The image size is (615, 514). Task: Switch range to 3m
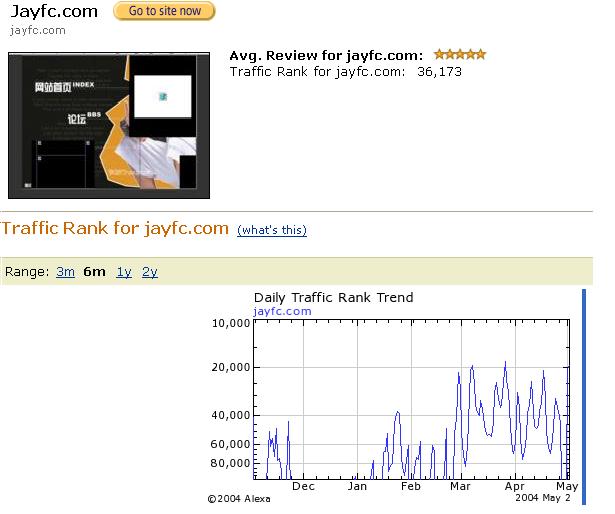[66, 272]
